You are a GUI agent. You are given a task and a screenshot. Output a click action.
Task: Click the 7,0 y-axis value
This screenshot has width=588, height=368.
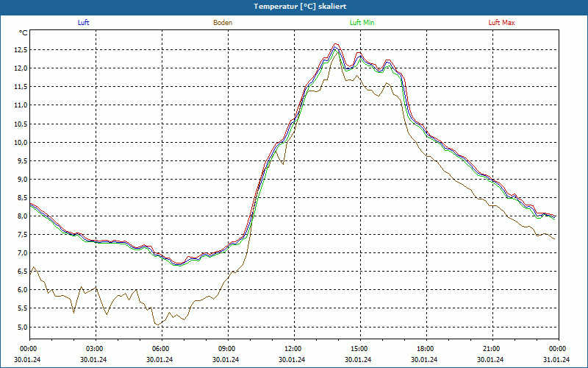coord(22,252)
